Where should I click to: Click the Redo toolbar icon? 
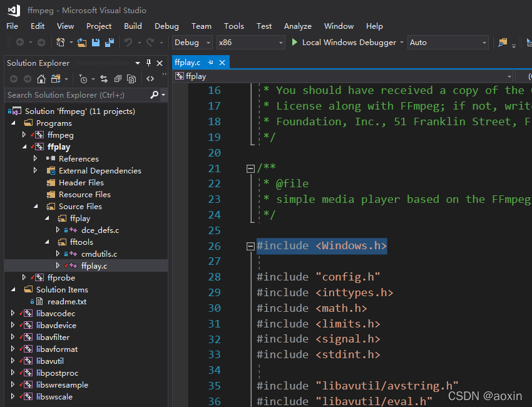pyautogui.click(x=150, y=43)
